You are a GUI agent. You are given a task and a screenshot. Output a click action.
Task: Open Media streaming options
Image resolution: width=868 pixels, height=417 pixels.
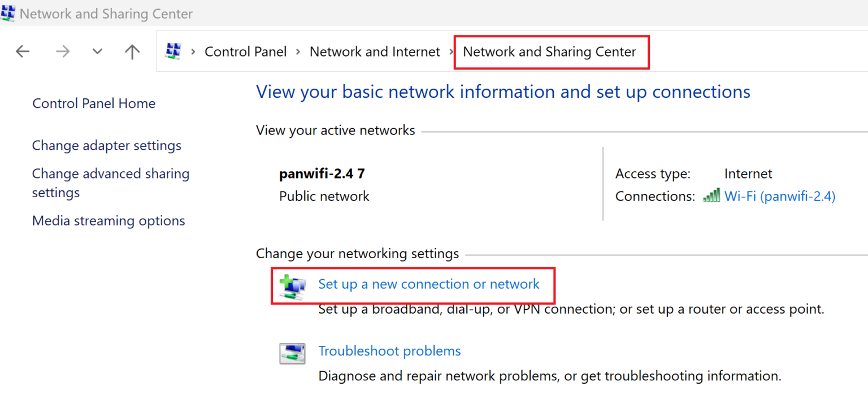tap(108, 220)
